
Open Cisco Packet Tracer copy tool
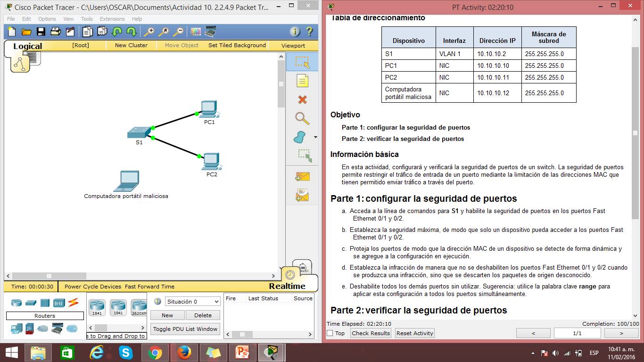coord(87,32)
